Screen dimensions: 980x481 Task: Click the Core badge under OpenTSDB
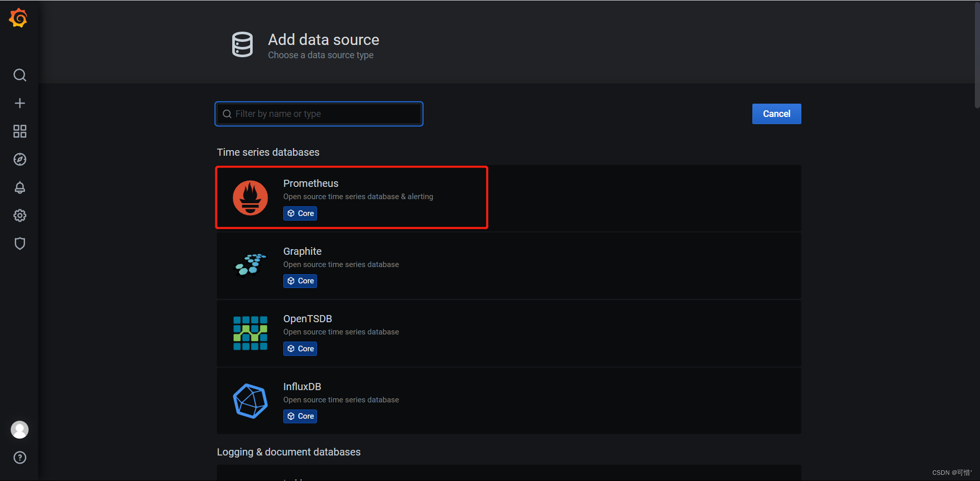coord(300,349)
